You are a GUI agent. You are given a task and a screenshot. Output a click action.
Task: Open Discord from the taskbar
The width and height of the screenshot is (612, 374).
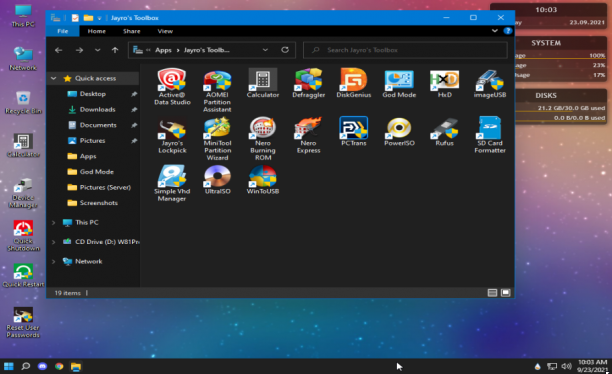pyautogui.click(x=42, y=366)
